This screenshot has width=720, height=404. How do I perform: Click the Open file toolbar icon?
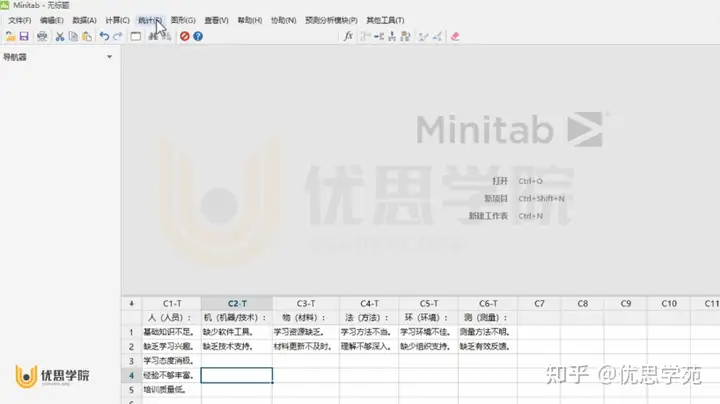click(10, 36)
